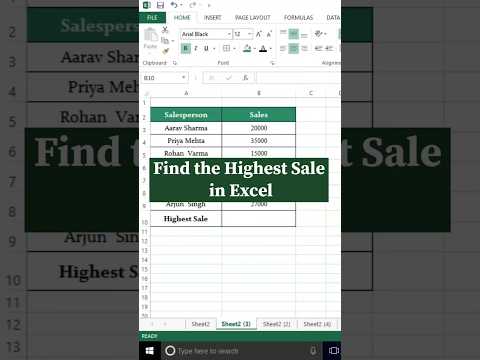Viewport: 480px width, 360px height.
Task: Open the Customize Quick Access Toolbar arrow
Action: (x=209, y=5)
